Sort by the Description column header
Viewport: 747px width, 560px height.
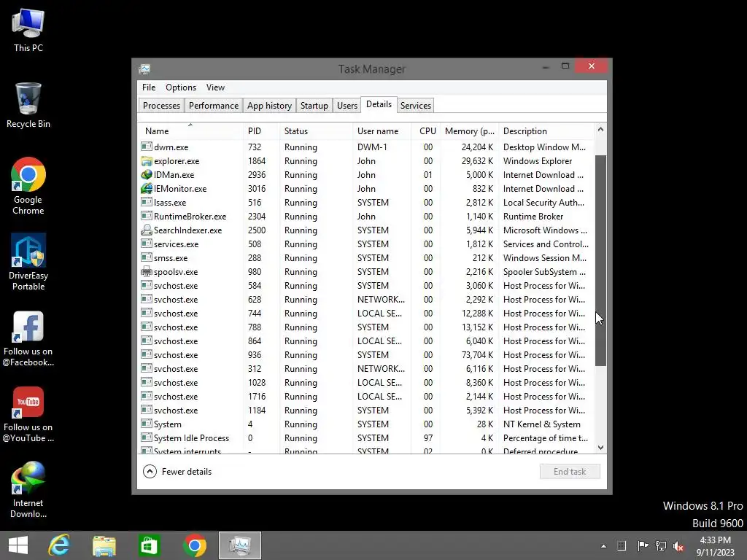pyautogui.click(x=546, y=131)
